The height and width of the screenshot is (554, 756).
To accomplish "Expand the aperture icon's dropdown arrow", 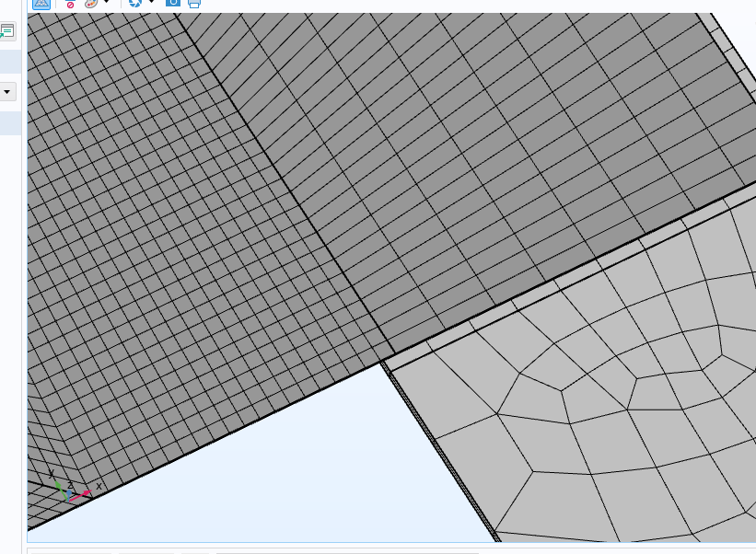I will (151, 3).
